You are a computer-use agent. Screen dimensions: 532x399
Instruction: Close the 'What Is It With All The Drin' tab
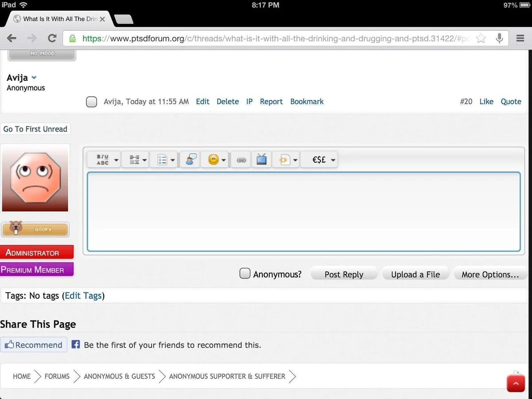(x=102, y=19)
